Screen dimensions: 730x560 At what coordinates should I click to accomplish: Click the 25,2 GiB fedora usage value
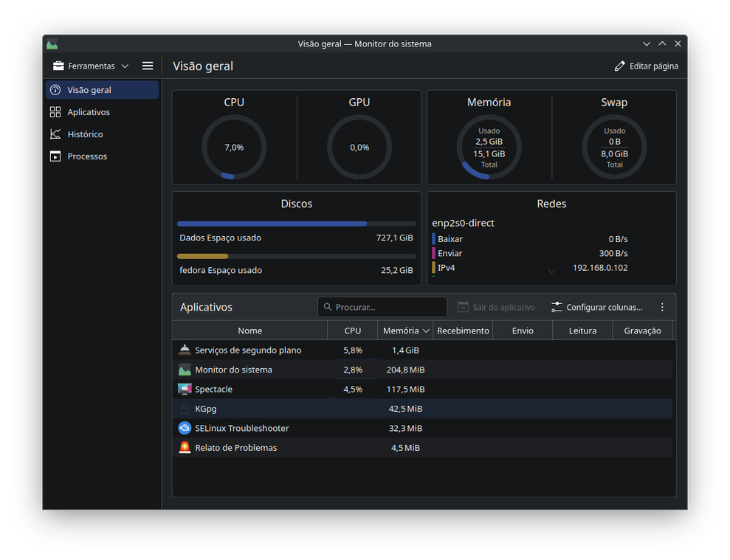[396, 271]
